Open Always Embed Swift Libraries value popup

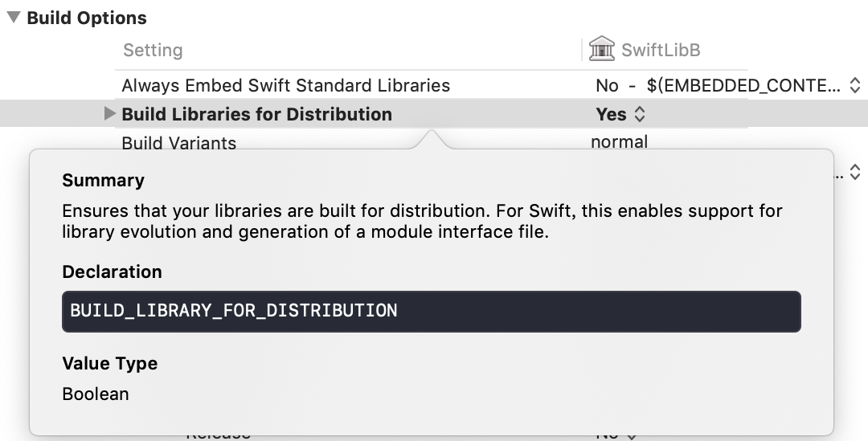[719, 85]
